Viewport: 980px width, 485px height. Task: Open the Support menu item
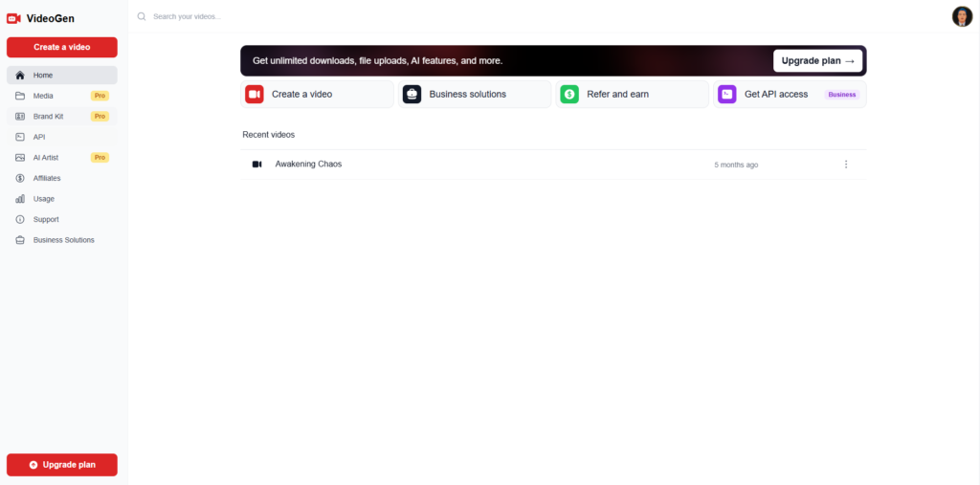pyautogui.click(x=62, y=219)
